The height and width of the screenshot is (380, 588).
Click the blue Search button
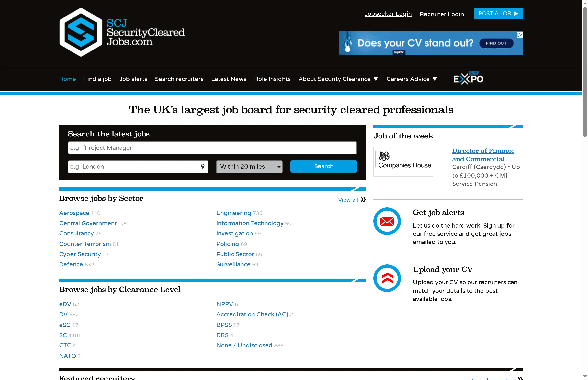pos(323,166)
